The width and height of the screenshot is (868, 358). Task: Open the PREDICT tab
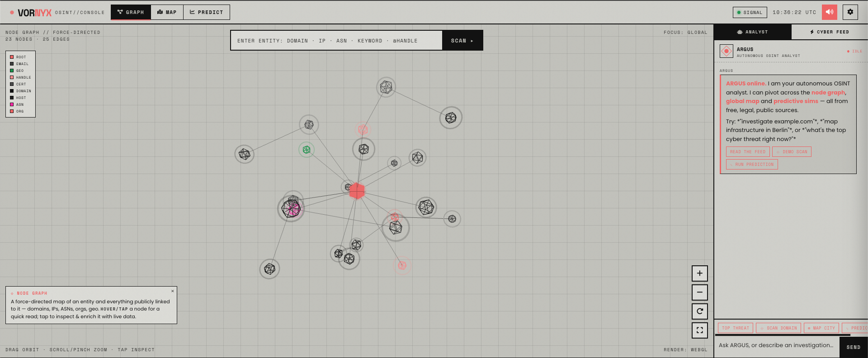pyautogui.click(x=207, y=12)
